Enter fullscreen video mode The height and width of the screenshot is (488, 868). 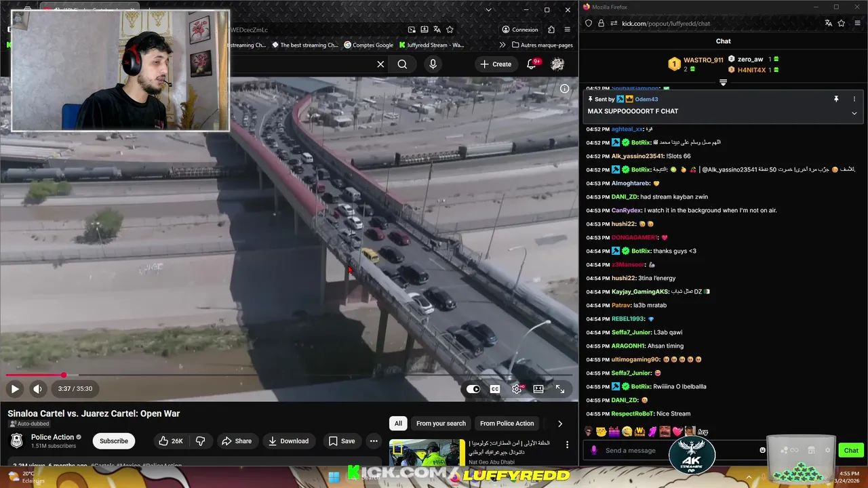coord(560,389)
